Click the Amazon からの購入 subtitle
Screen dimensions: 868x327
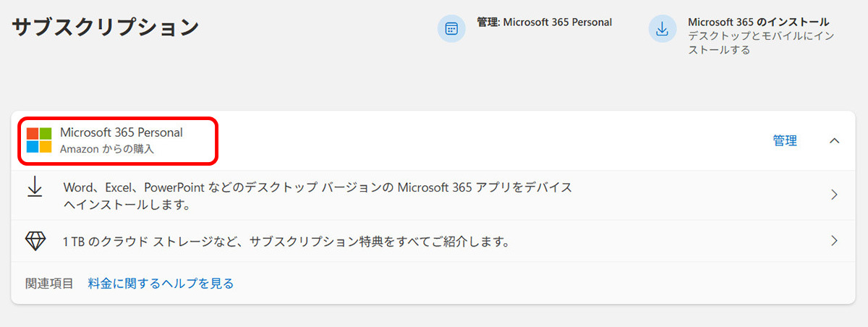click(x=107, y=149)
